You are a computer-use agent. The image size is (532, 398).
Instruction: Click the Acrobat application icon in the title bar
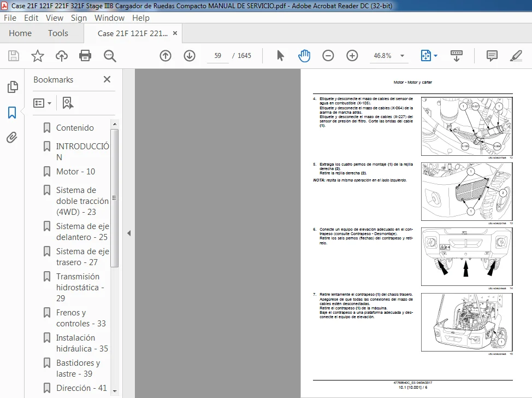click(x=5, y=6)
